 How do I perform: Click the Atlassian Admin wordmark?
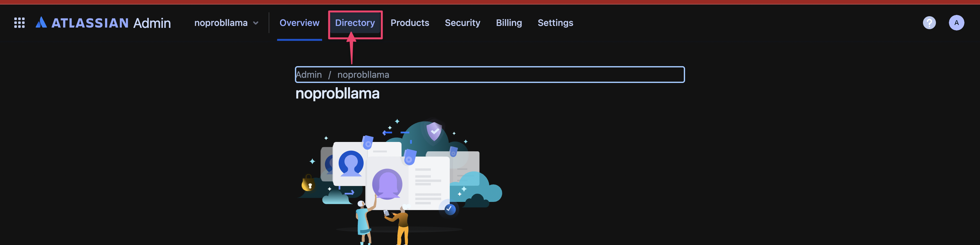point(111,23)
